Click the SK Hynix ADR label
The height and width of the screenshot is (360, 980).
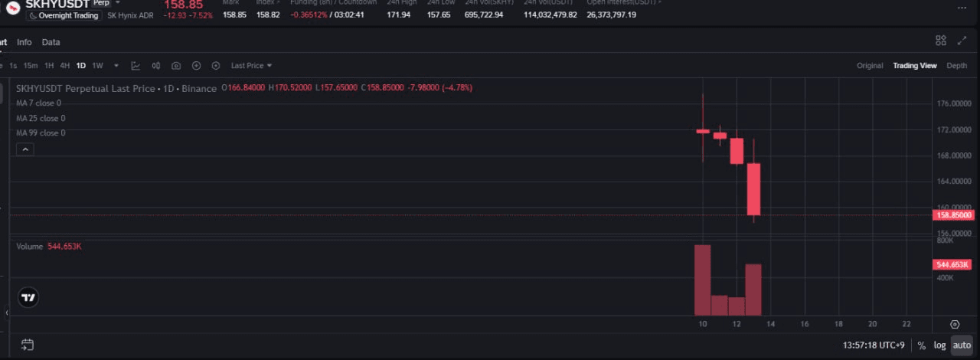[129, 15]
